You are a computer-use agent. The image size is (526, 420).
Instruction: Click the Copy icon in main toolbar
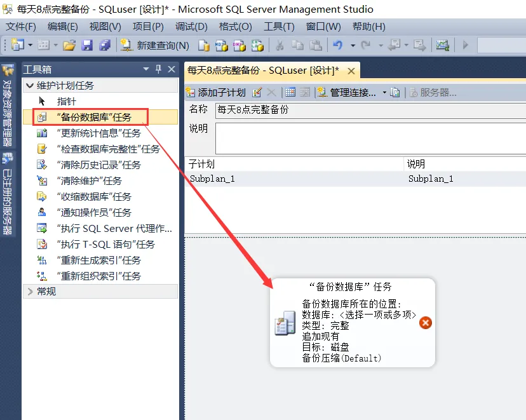(297, 45)
